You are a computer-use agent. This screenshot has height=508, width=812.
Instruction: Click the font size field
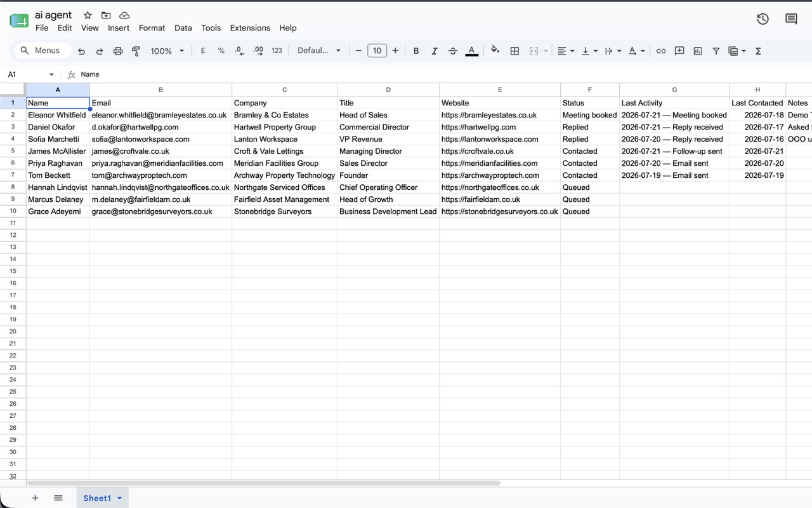tap(377, 51)
